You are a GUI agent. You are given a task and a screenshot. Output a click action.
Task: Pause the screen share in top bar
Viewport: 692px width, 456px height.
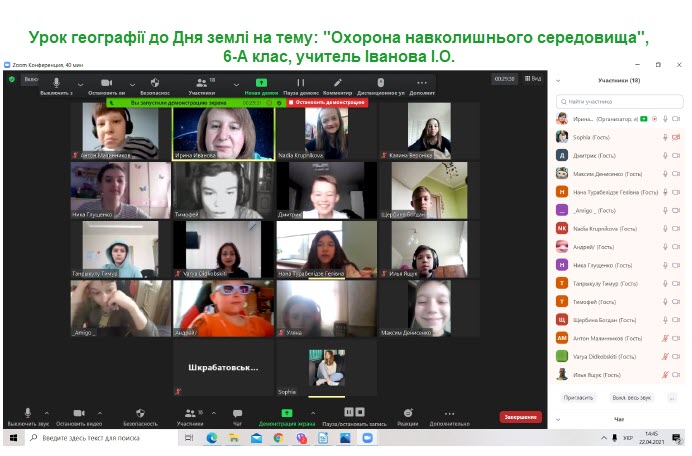click(x=300, y=83)
